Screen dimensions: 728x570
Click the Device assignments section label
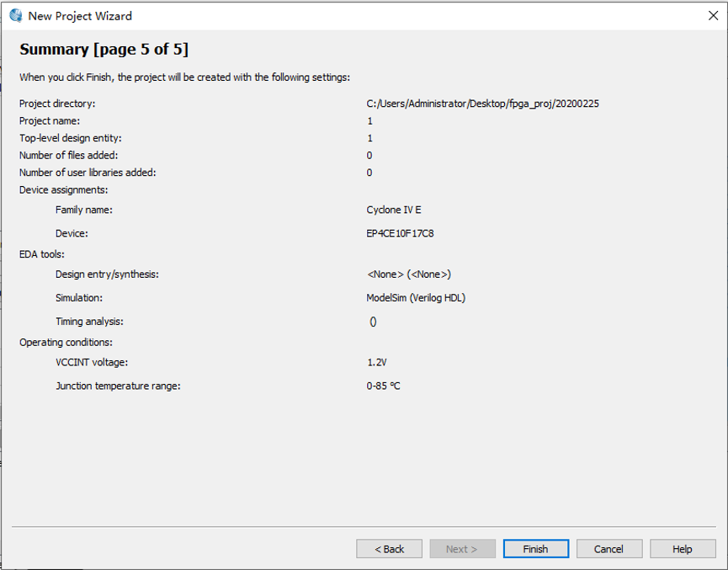(x=63, y=189)
